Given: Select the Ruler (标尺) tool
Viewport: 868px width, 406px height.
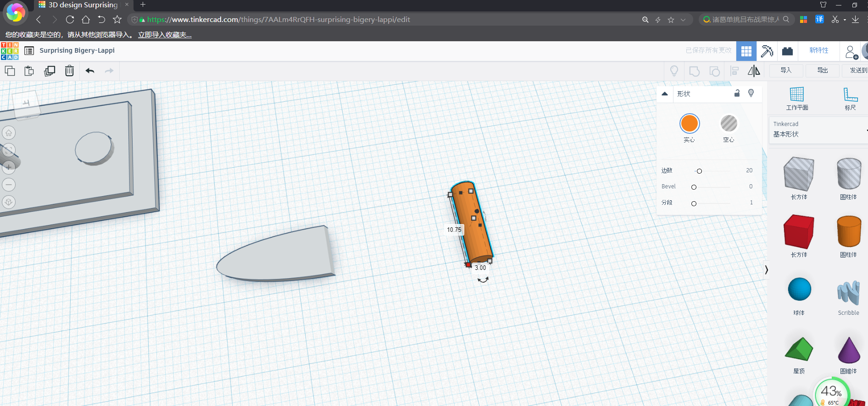Looking at the screenshot, I should click(851, 99).
